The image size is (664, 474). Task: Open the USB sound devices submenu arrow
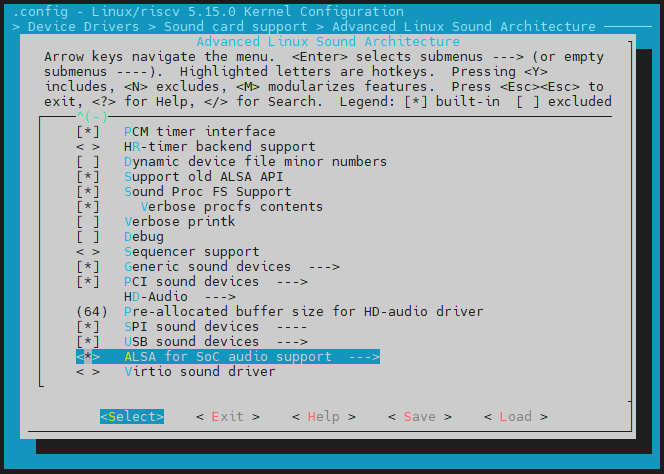pos(292,342)
